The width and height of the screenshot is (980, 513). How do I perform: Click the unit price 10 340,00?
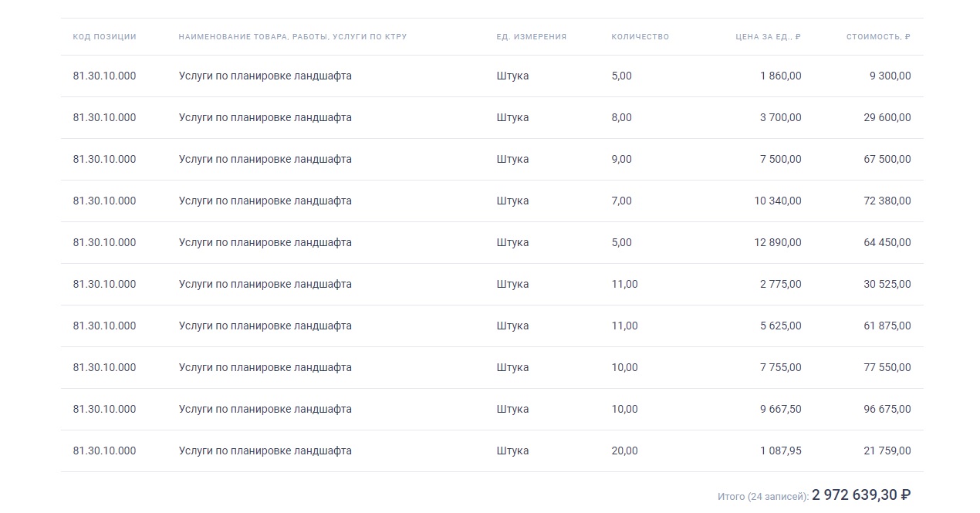(777, 201)
